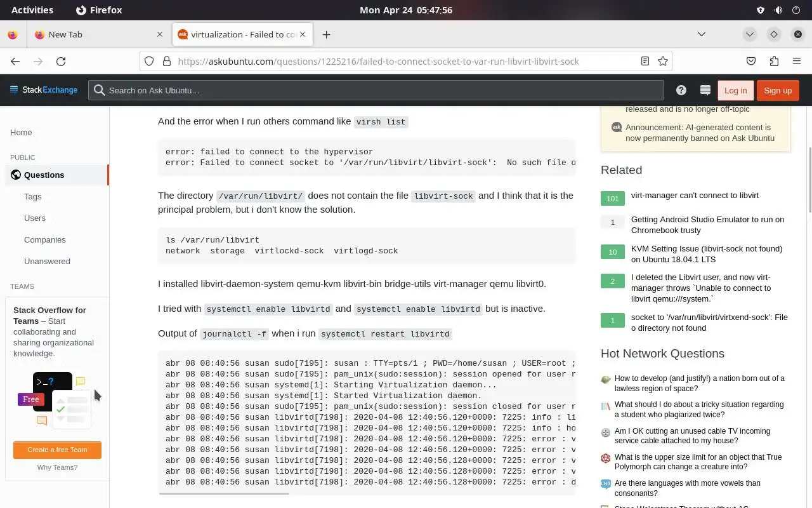
Task: Click the Ask Ubuntu icon beside the AI-generated content announcement
Action: [616, 127]
